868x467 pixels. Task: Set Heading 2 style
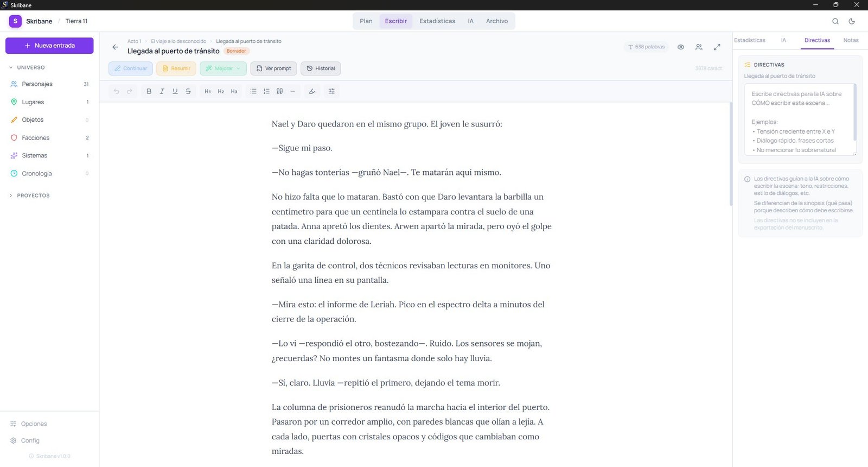[221, 91]
